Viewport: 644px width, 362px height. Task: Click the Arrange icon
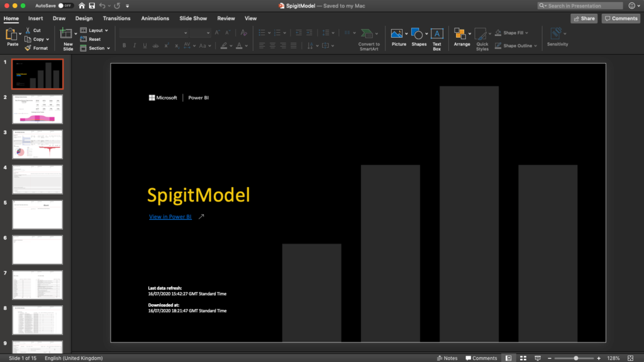[460, 34]
